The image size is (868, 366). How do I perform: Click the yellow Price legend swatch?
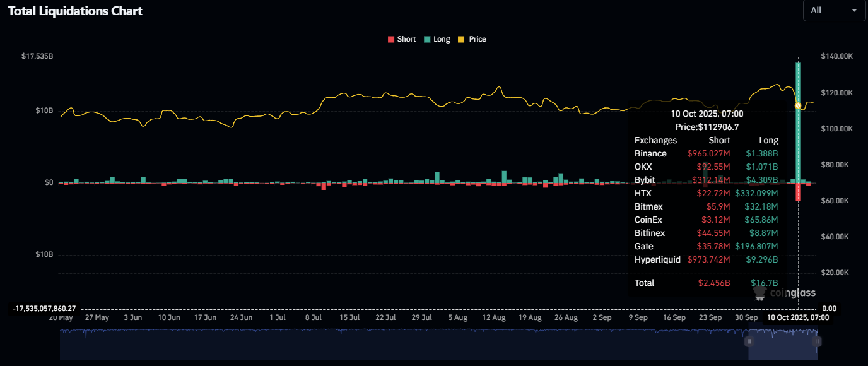click(x=460, y=39)
